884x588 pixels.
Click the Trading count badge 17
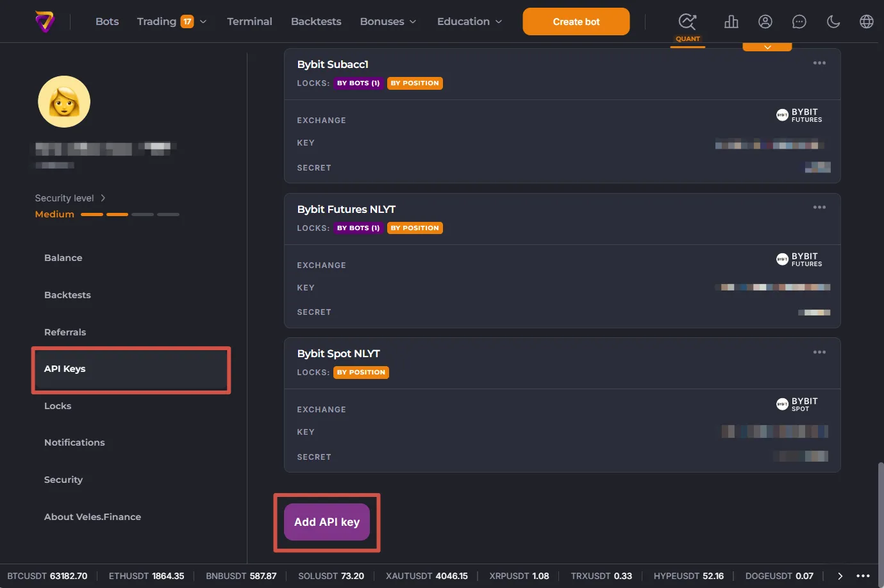[x=187, y=22]
